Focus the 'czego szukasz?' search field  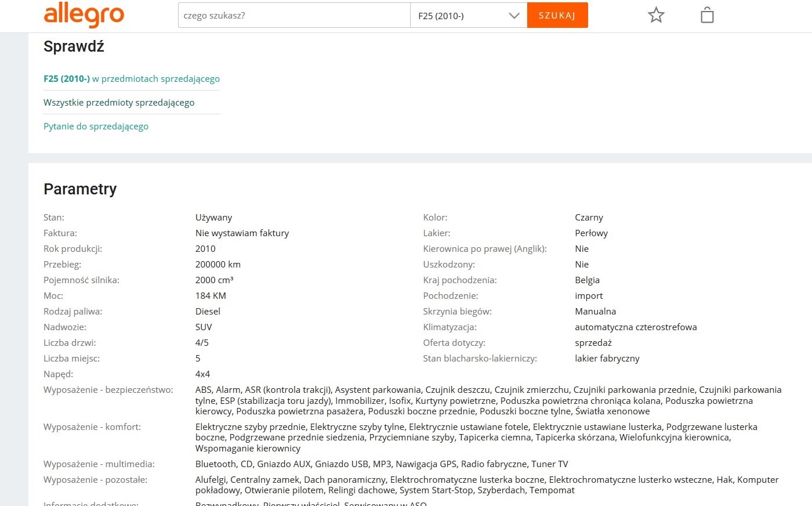294,16
